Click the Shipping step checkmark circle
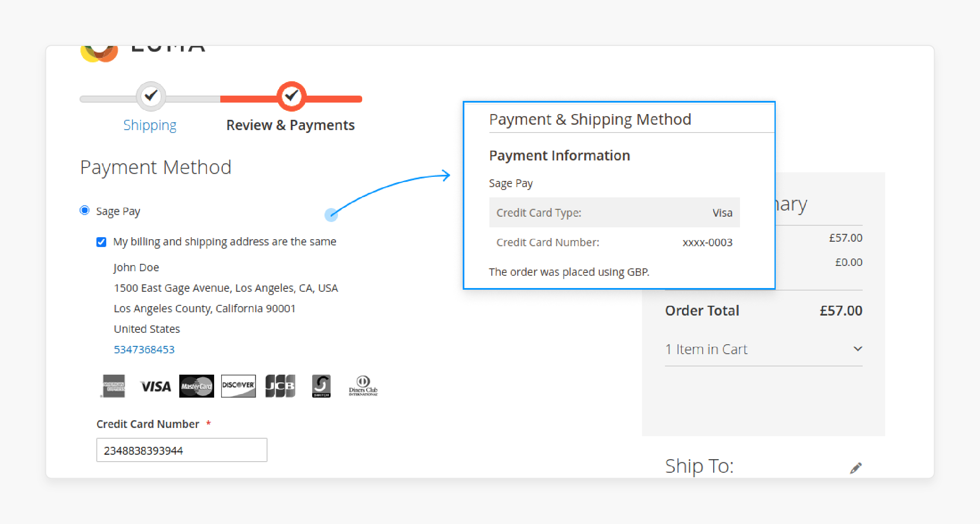980x524 pixels. tap(151, 96)
